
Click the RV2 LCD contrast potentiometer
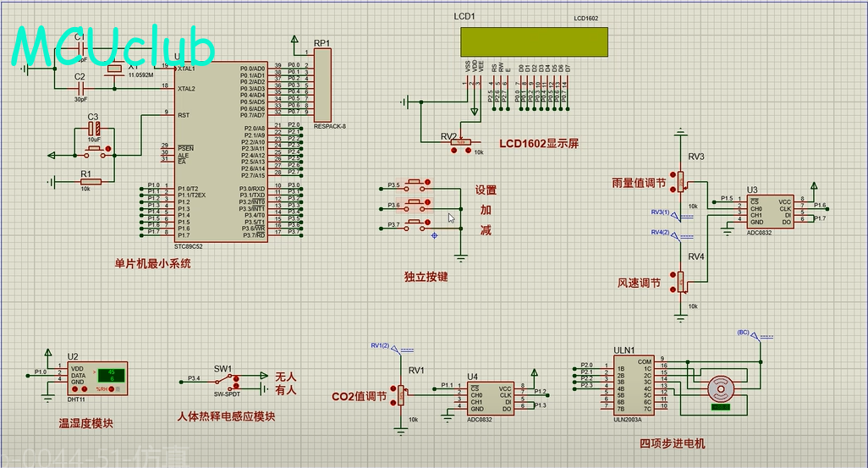(464, 141)
